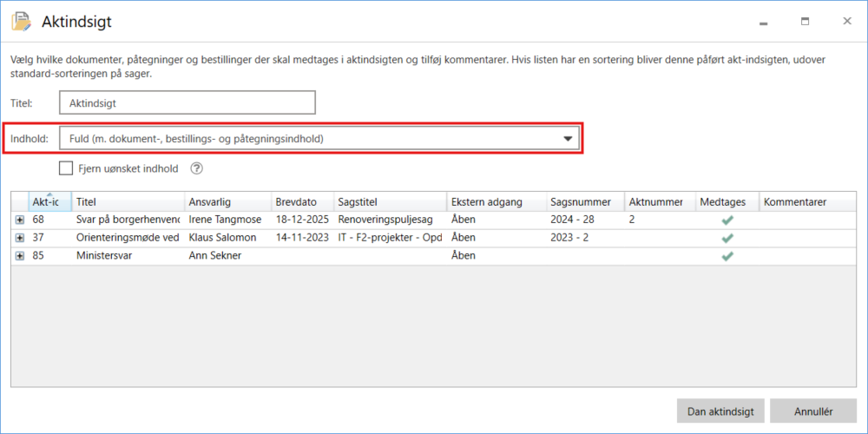868x434 pixels.
Task: Sort by the Sagstitel column header
Action: coord(391,202)
